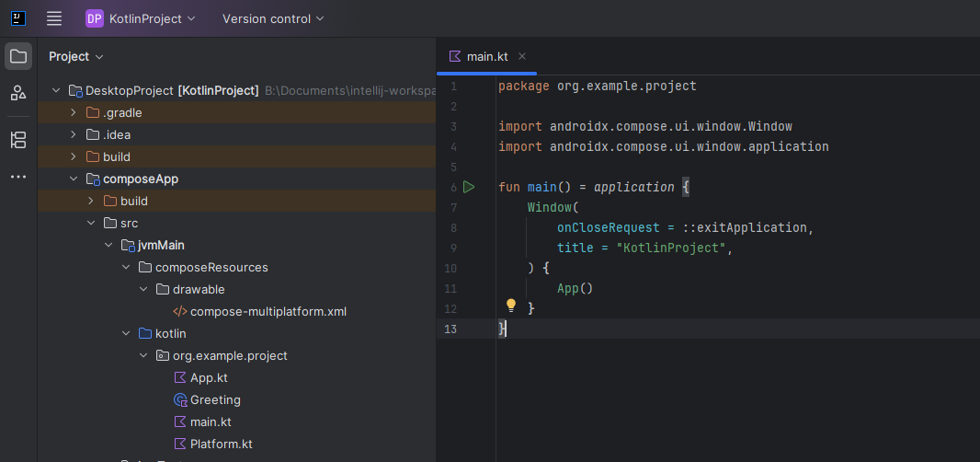The height and width of the screenshot is (462, 980).
Task: Collapse the drawable folder chevron
Action: tap(143, 289)
